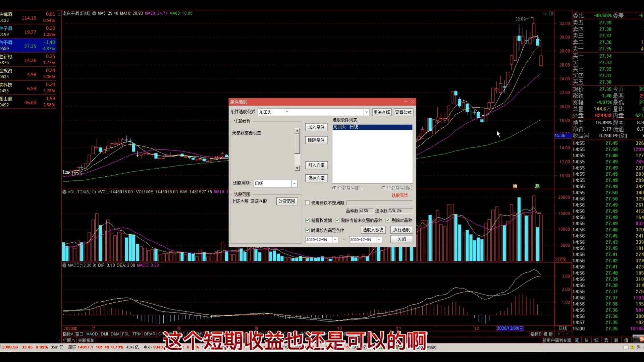The height and width of the screenshot is (362, 644).
Task: Uncheck the 剔除ST品种 checkbox
Action: pos(388,221)
